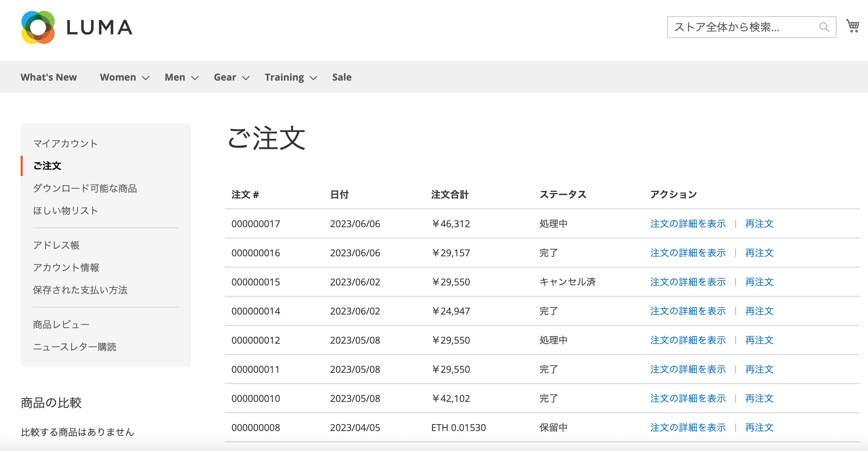Image resolution: width=868 pixels, height=451 pixels.
Task: Open ダウンロード可能な商品 page
Action: coord(85,188)
